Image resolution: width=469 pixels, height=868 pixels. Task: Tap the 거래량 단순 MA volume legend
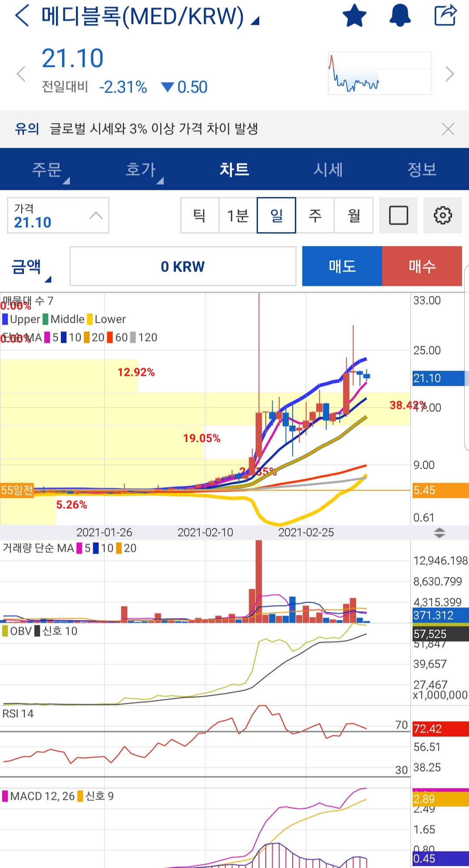coord(69,548)
